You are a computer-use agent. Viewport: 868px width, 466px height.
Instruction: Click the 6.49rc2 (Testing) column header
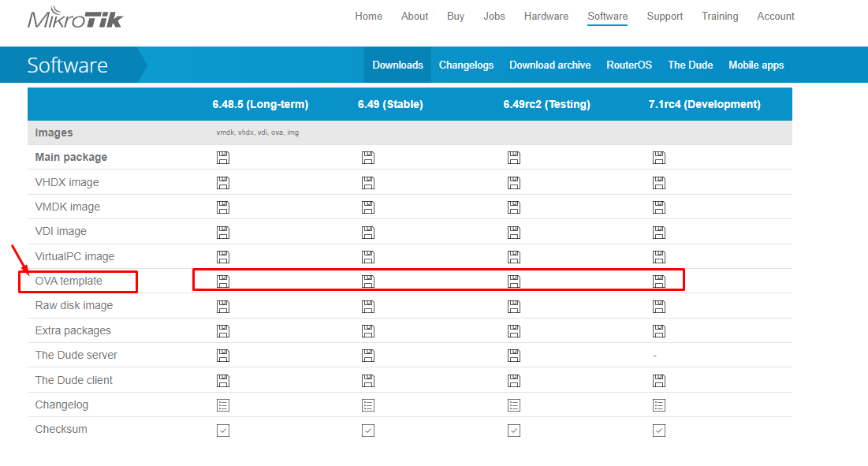tap(547, 104)
